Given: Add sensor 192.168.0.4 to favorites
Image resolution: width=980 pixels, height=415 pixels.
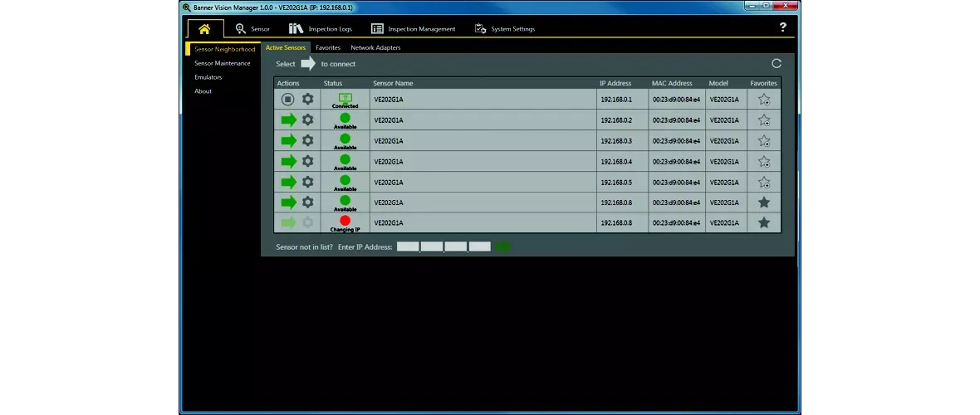Looking at the screenshot, I should pyautogui.click(x=764, y=161).
